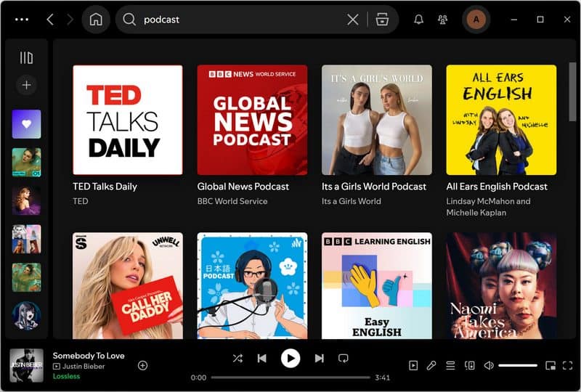Open Liked Songs heart playlist

click(26, 124)
